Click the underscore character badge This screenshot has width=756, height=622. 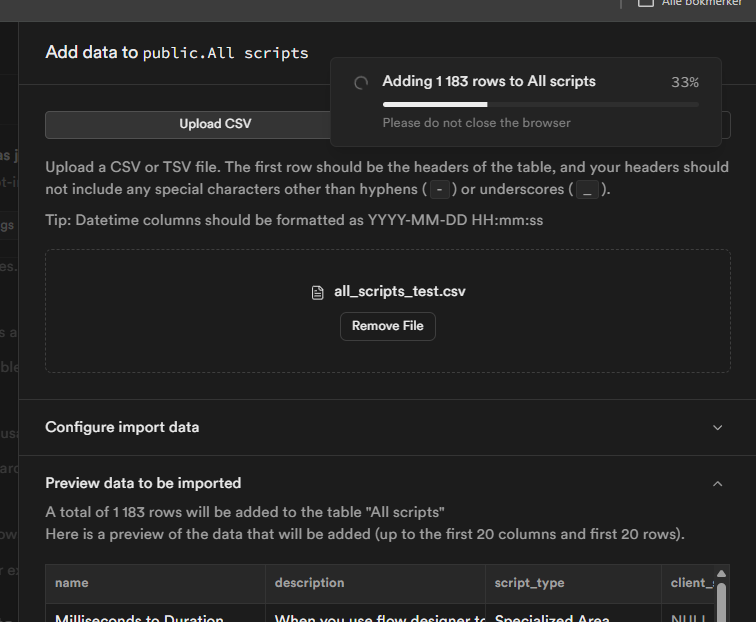(x=588, y=190)
